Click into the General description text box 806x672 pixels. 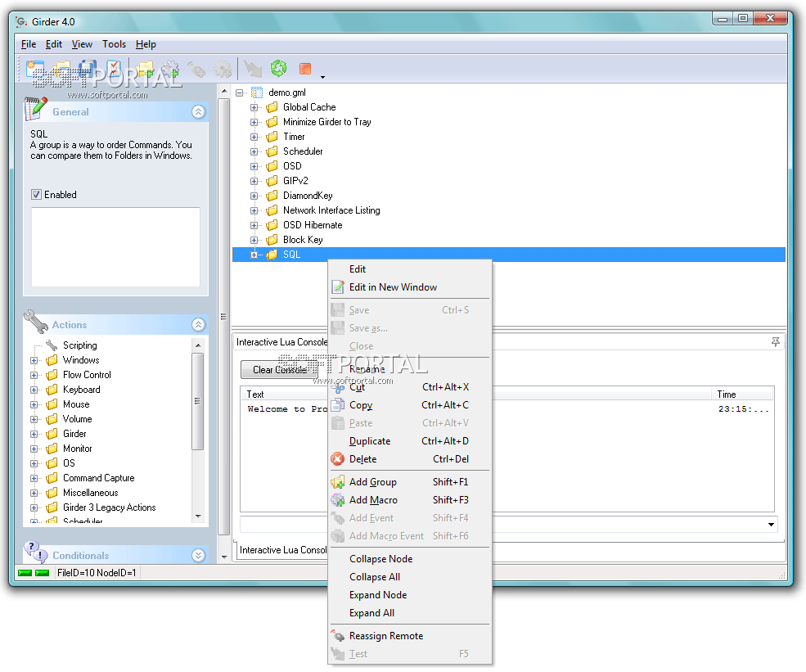pos(115,247)
